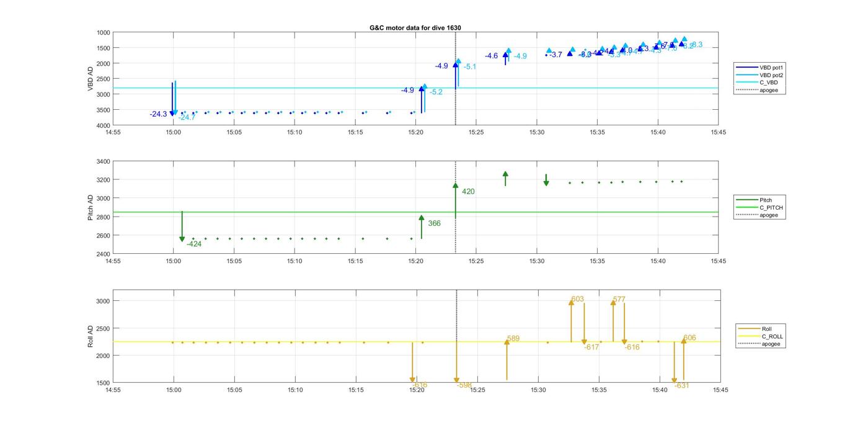Click the "420" pitch data label

coord(468,192)
